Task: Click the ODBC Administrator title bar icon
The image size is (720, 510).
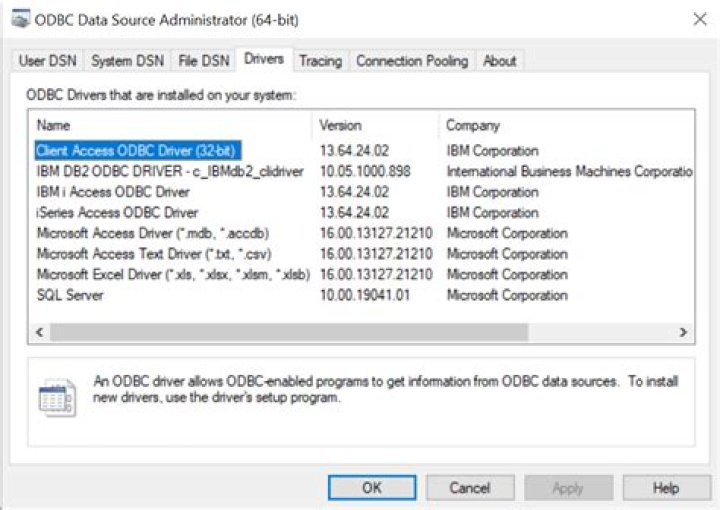Action: tap(21, 19)
